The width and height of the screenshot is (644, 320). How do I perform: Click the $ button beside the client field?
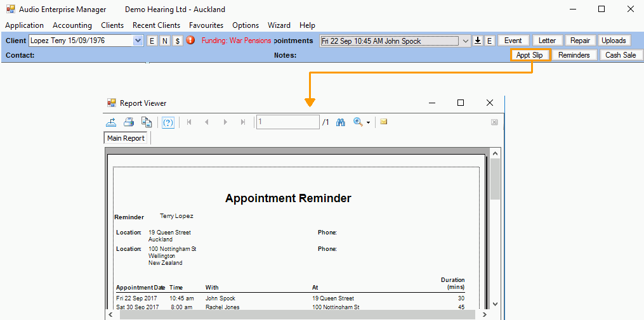click(178, 41)
